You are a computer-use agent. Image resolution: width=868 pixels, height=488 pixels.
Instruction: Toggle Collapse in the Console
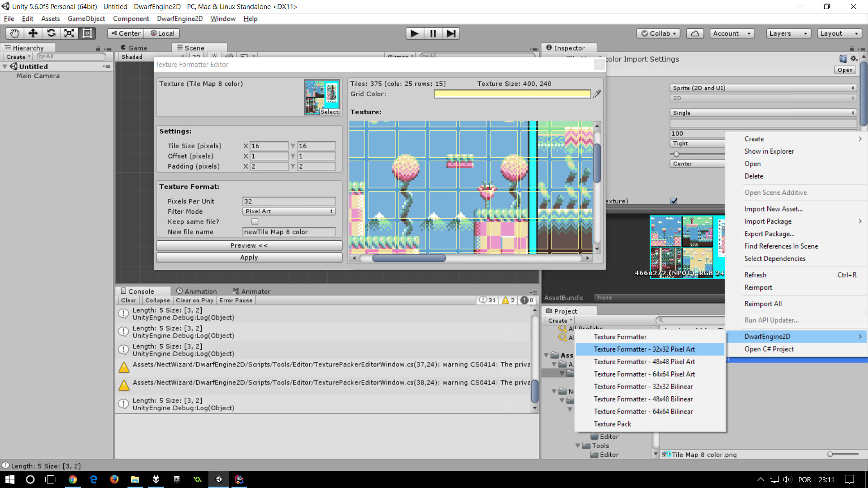coord(157,300)
